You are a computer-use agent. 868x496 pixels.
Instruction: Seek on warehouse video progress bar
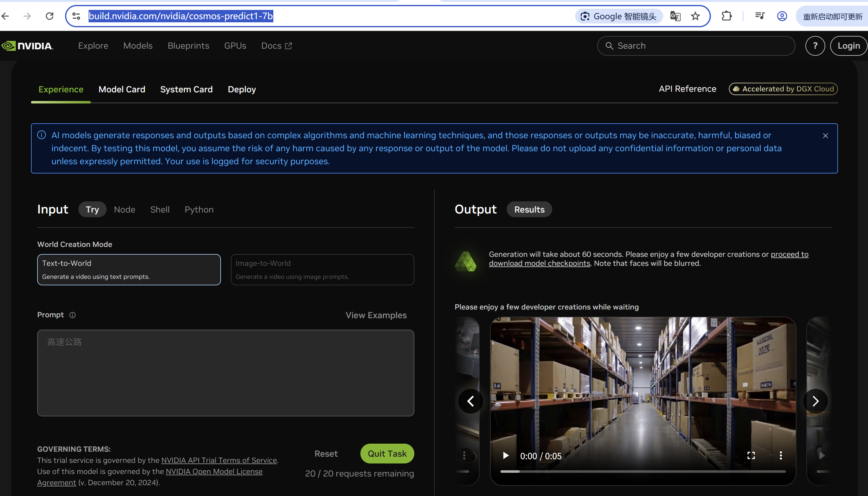coord(643,472)
